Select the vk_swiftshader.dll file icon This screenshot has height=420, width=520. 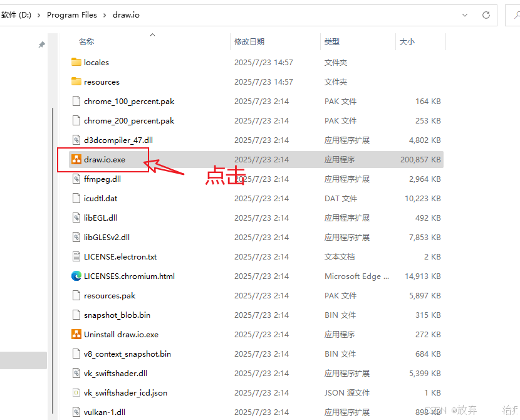tap(76, 373)
